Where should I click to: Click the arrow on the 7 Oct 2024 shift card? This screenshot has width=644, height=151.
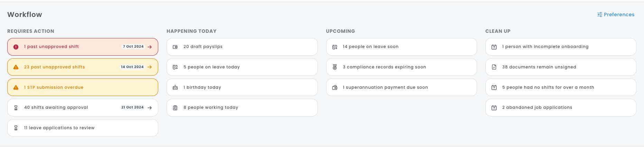pyautogui.click(x=150, y=47)
